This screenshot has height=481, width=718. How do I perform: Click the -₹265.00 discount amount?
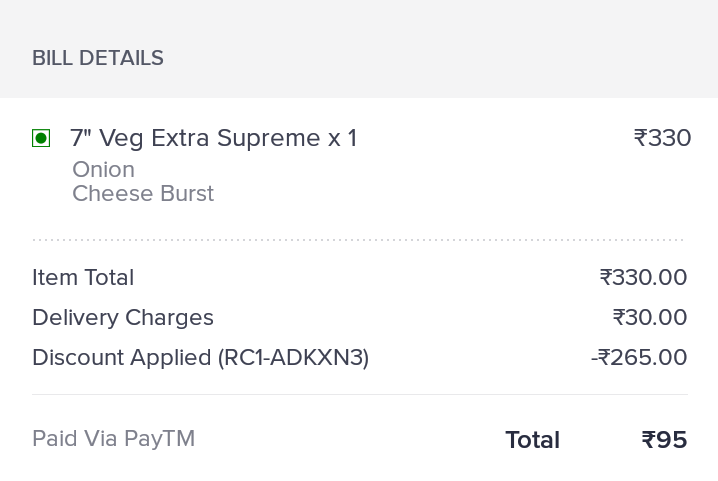click(639, 357)
